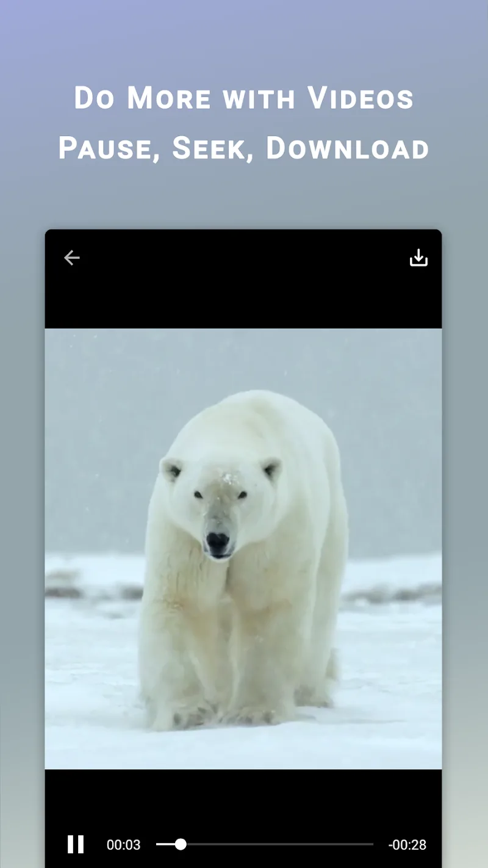Click the elapsed time 00:03 label
Screen dimensions: 488x868
click(123, 845)
